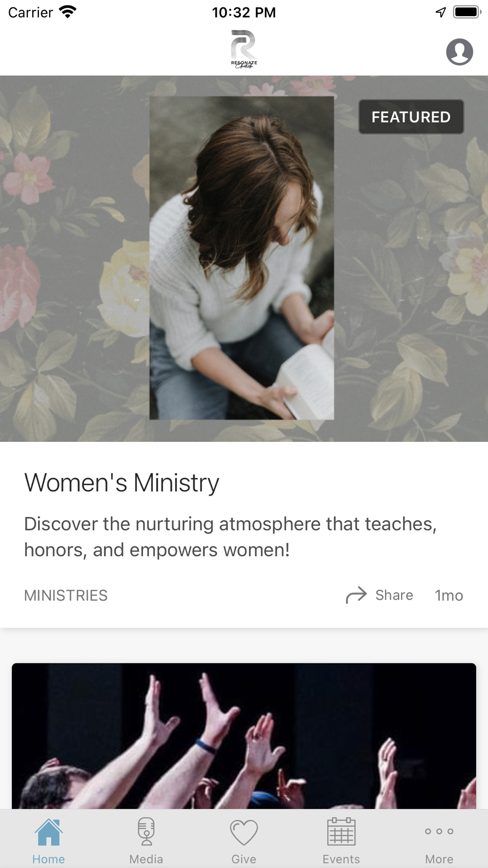
Task: Tap the Share text link
Action: (x=394, y=595)
